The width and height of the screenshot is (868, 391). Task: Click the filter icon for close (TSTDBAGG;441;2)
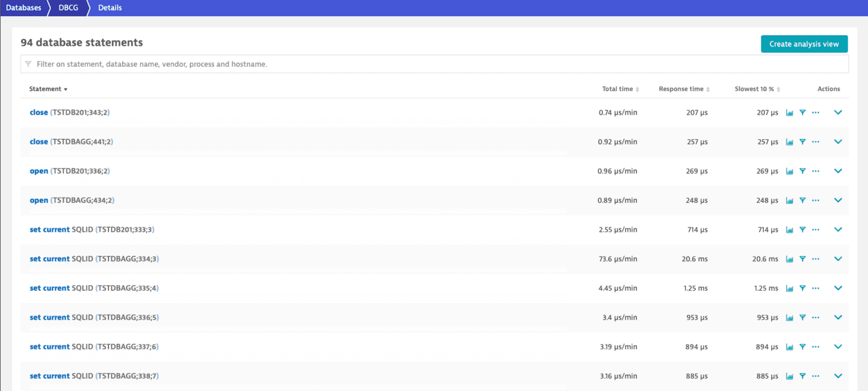(802, 141)
